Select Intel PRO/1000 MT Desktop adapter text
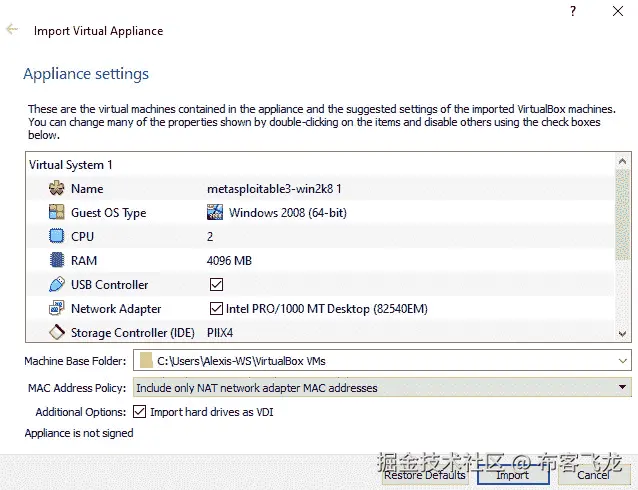 (x=327, y=308)
